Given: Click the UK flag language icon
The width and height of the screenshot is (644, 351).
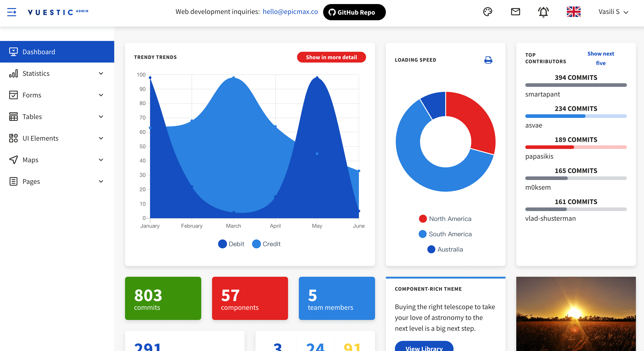Looking at the screenshot, I should point(573,12).
